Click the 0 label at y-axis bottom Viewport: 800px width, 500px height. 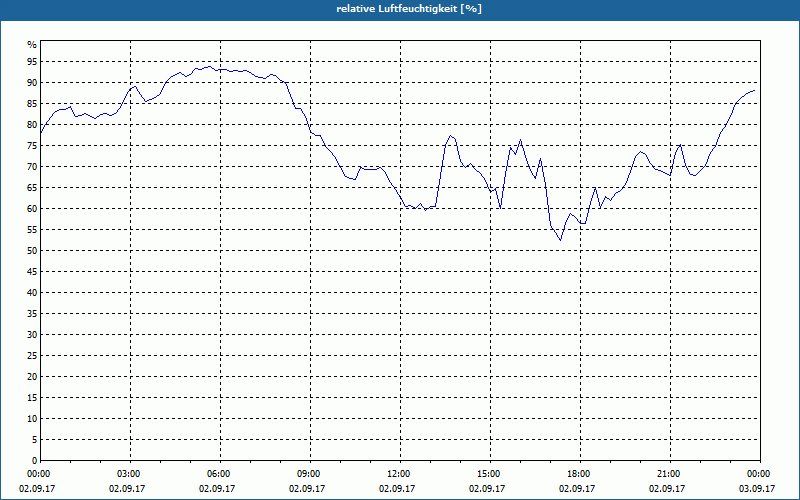[34, 461]
